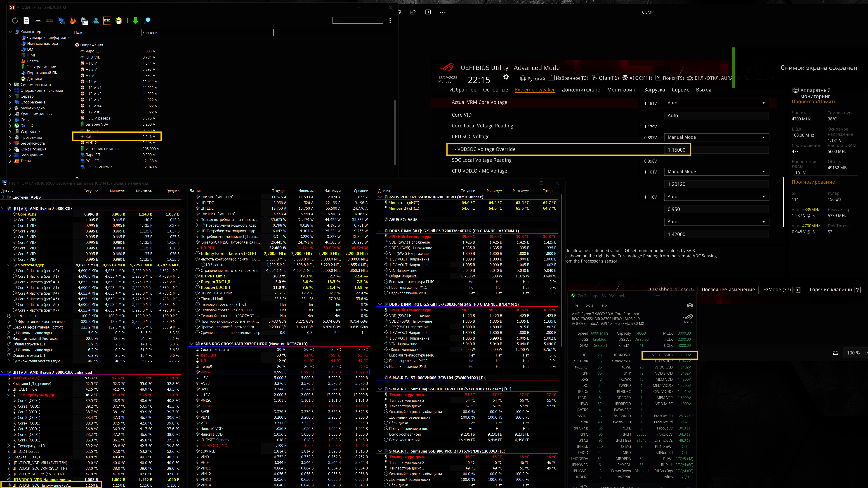Click the memory benchmark RAM stick icon
868x488 pixels.
(x=50, y=21)
